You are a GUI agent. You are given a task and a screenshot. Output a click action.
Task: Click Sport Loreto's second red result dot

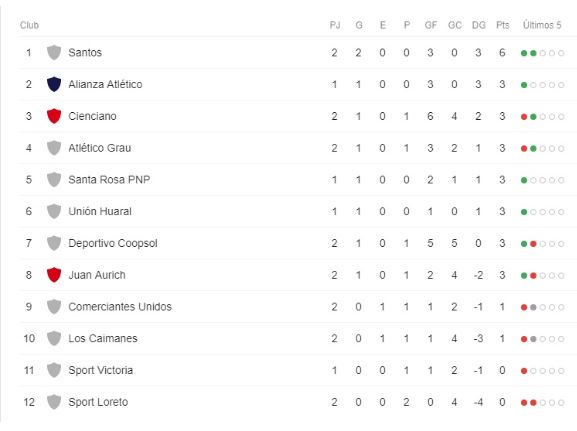pos(533,402)
